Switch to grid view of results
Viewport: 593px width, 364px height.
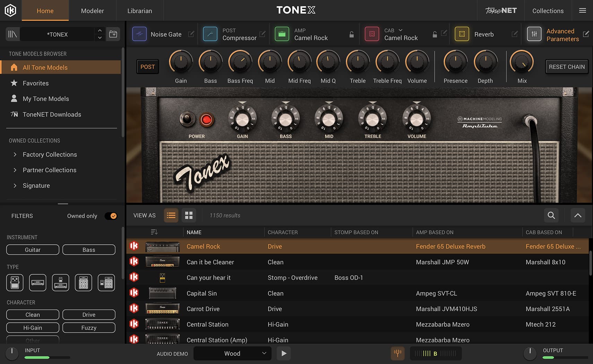(189, 215)
